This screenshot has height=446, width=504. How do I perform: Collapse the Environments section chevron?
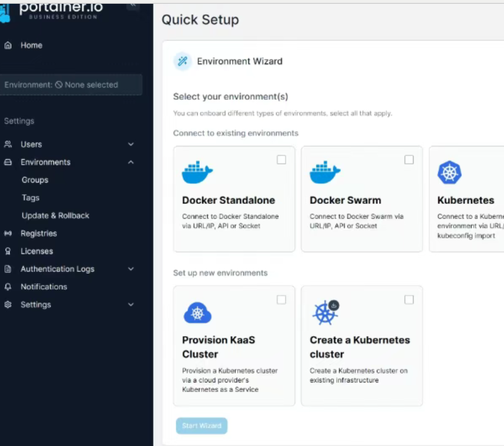point(131,162)
